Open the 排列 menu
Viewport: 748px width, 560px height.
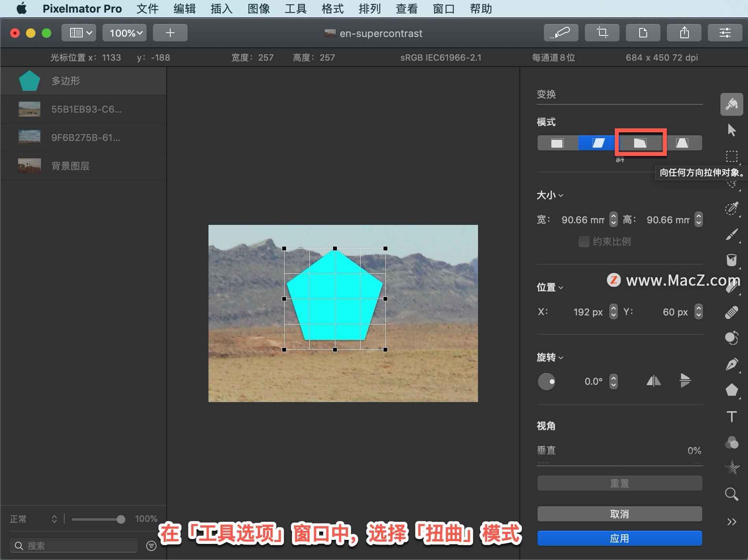[370, 9]
